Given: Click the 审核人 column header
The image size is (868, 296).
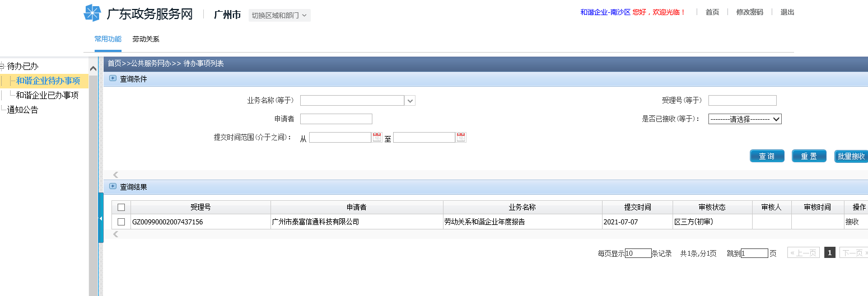Looking at the screenshot, I should [772, 207].
